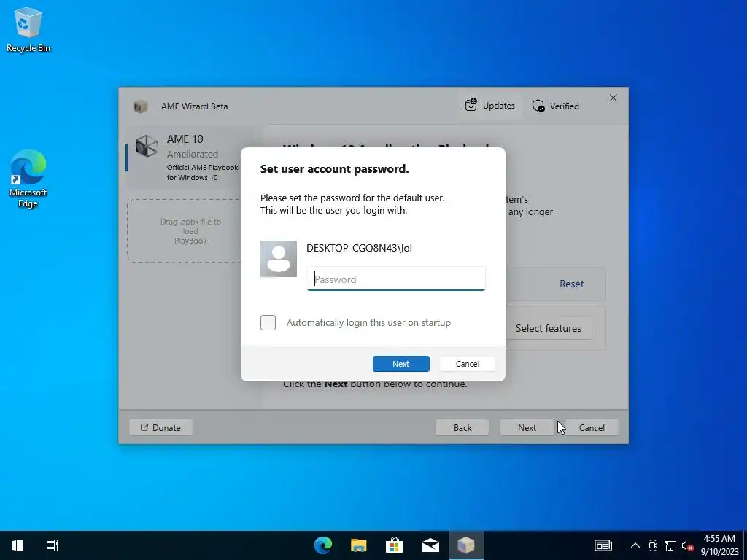This screenshot has width=747, height=560.
Task: Open Updates in AME Wizard
Action: pyautogui.click(x=490, y=105)
